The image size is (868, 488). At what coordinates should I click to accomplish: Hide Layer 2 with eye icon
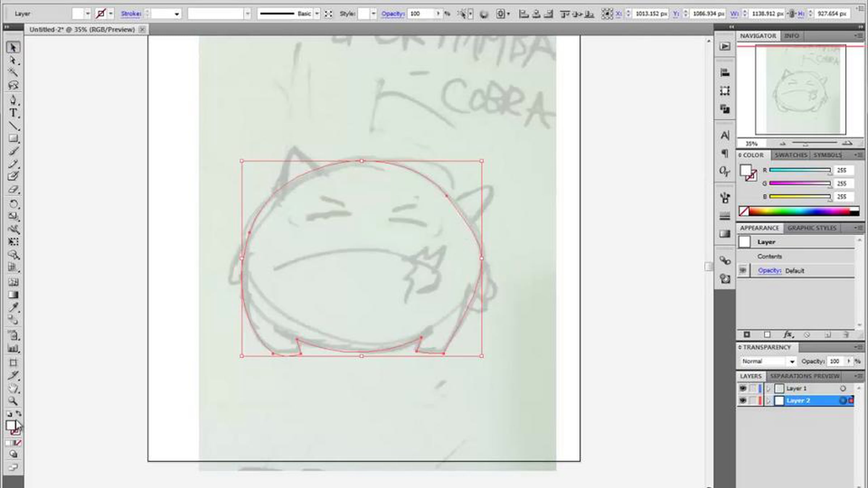click(743, 401)
